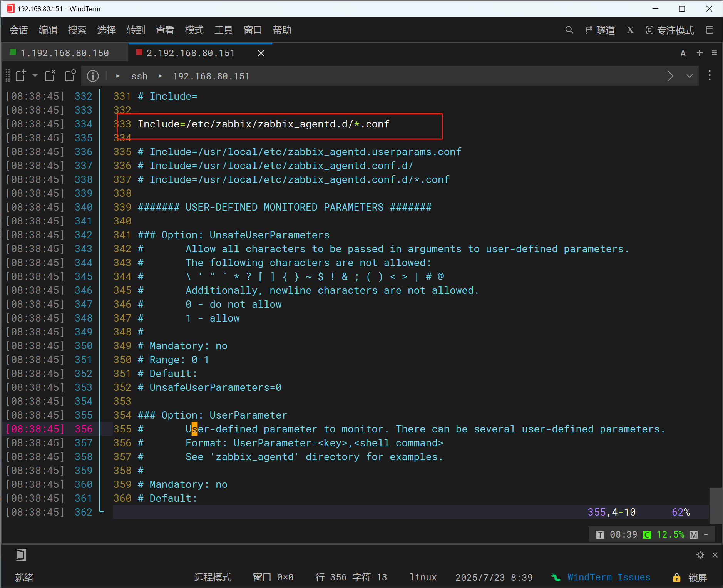This screenshot has height=588, width=723.
Task: Click the X icon in the top toolbar
Action: point(630,30)
